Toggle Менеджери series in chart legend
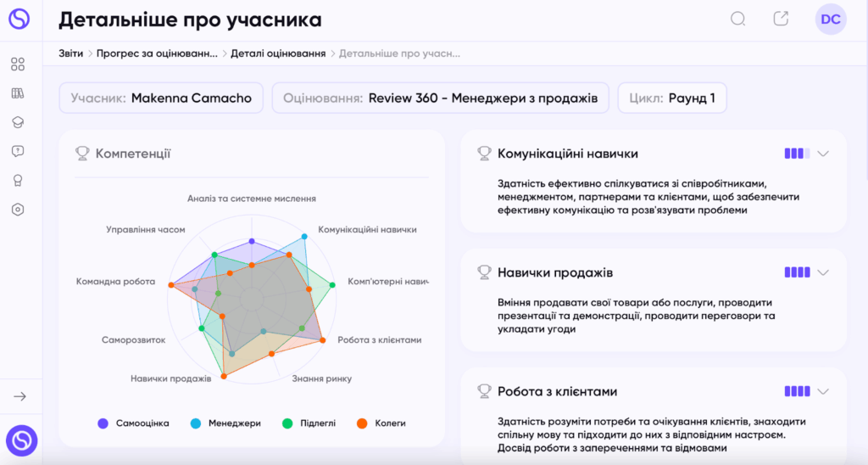Image resolution: width=868 pixels, height=465 pixels. pyautogui.click(x=225, y=423)
